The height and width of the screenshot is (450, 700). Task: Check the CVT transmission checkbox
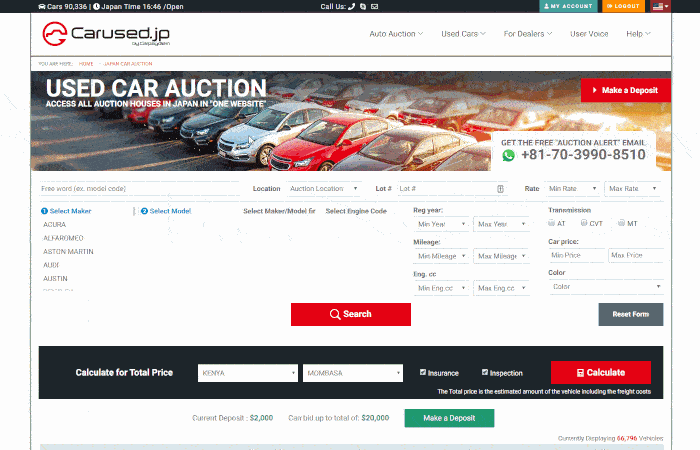584,223
